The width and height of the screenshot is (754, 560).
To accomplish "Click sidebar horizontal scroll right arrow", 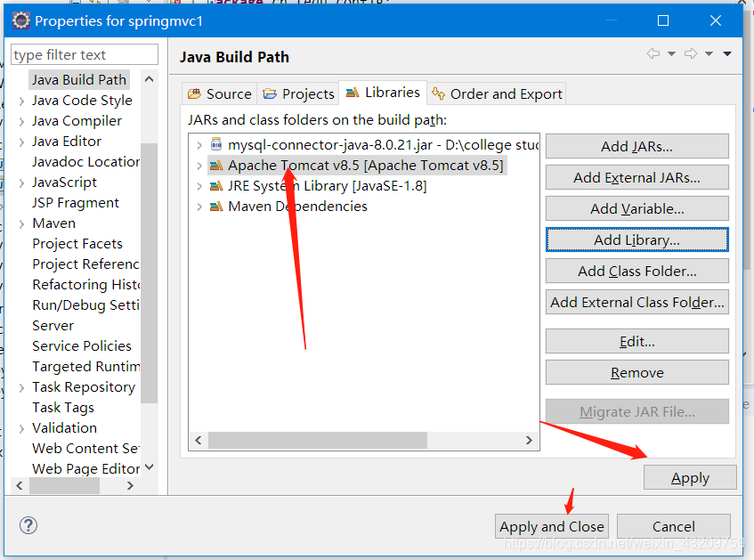I will pos(130,486).
